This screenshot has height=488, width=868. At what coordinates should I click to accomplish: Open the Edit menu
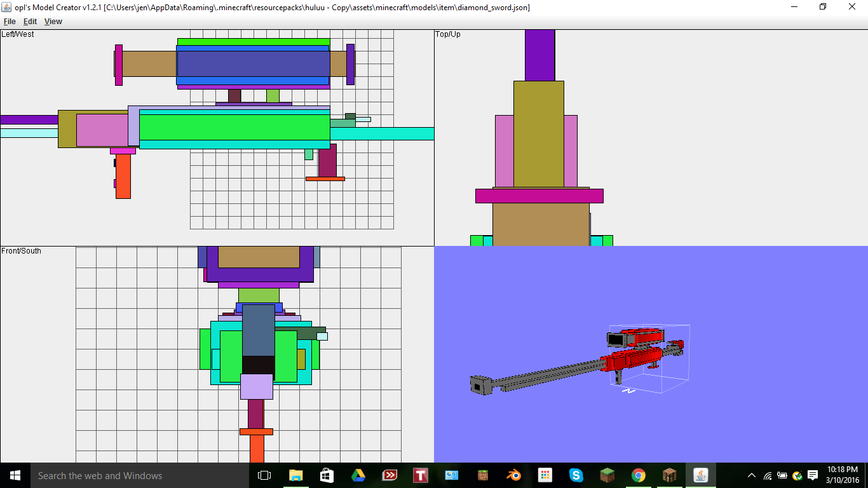tap(29, 21)
